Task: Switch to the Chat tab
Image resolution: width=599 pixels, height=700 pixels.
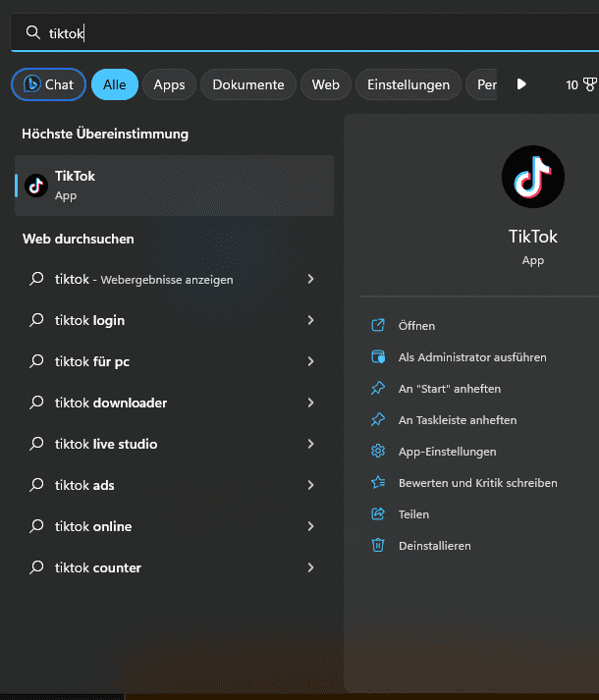Action: click(x=48, y=84)
